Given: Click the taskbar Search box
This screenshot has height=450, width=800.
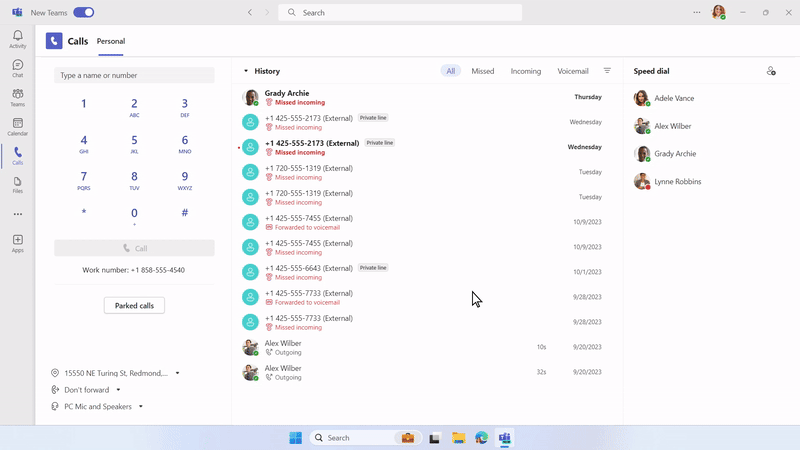Looking at the screenshot, I should click(x=366, y=438).
